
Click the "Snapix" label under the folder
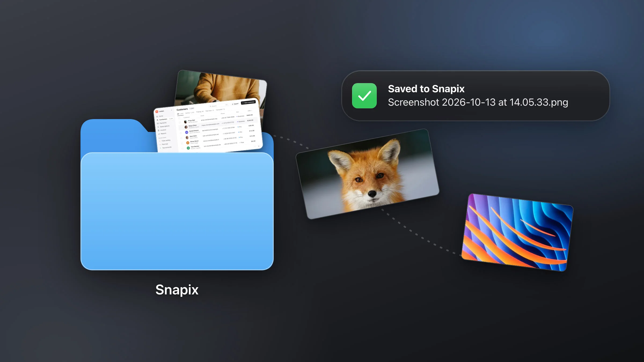coord(177,290)
